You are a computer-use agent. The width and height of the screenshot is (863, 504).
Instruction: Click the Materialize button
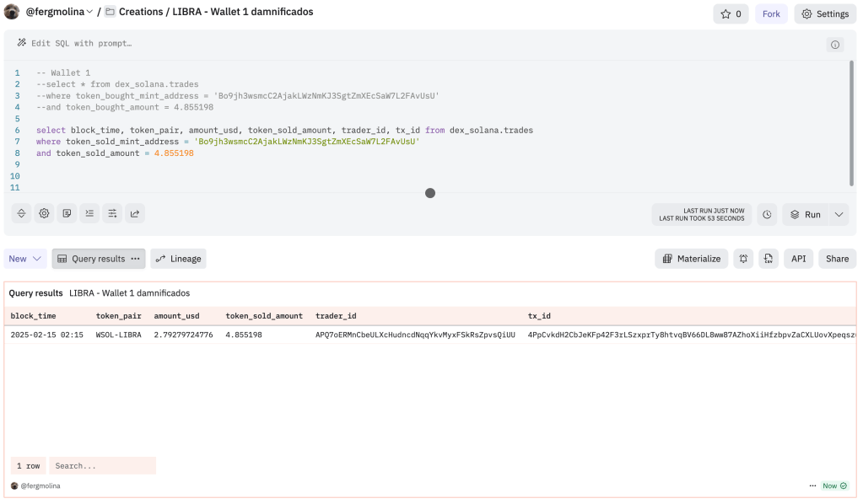(x=692, y=259)
